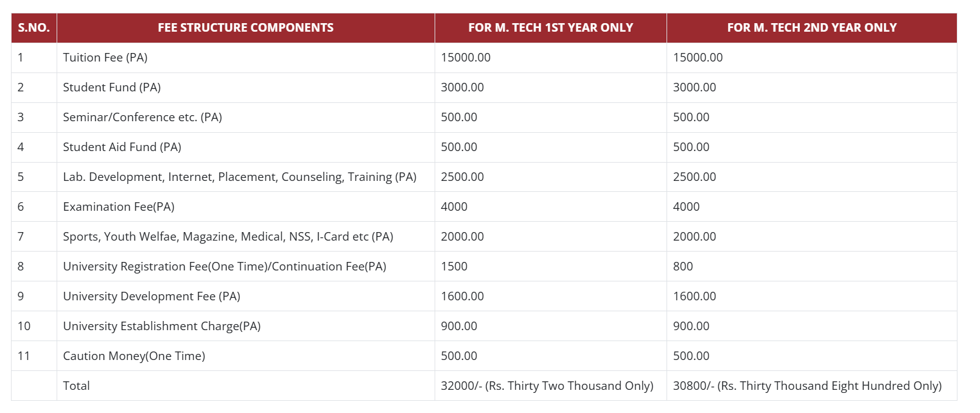Select the 1500 registration fee value
This screenshot has height=413, width=980.
coord(454,266)
